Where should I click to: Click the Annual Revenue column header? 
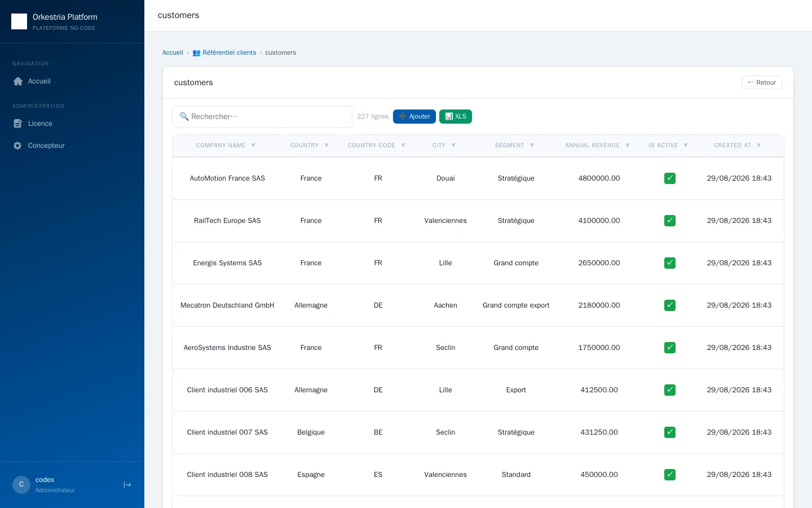tap(593, 146)
